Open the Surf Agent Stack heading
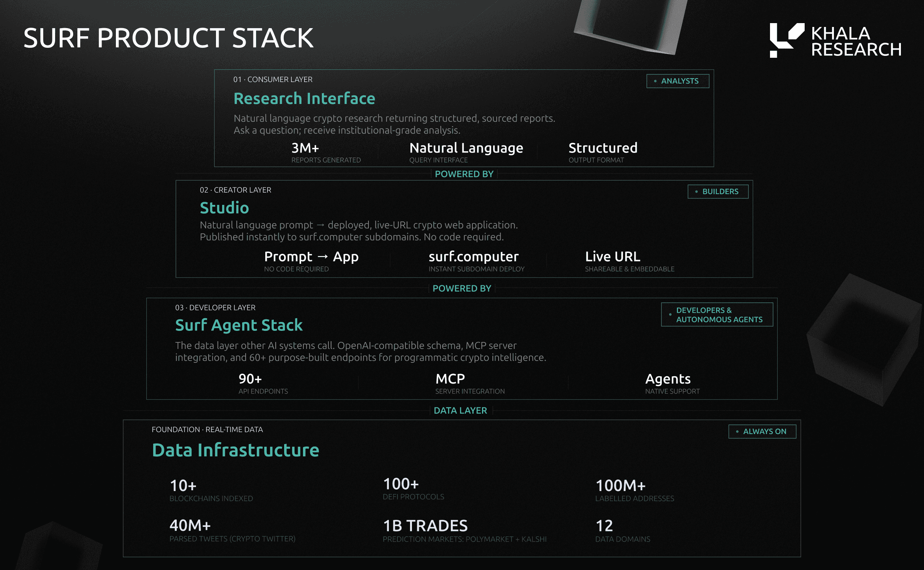Screen dimensions: 924x570 [x=239, y=325]
